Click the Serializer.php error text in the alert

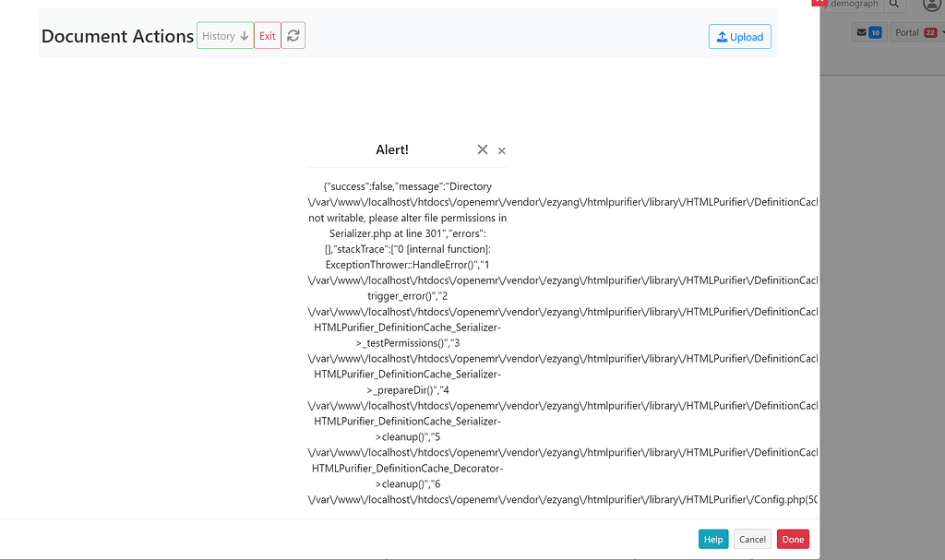tap(368, 233)
